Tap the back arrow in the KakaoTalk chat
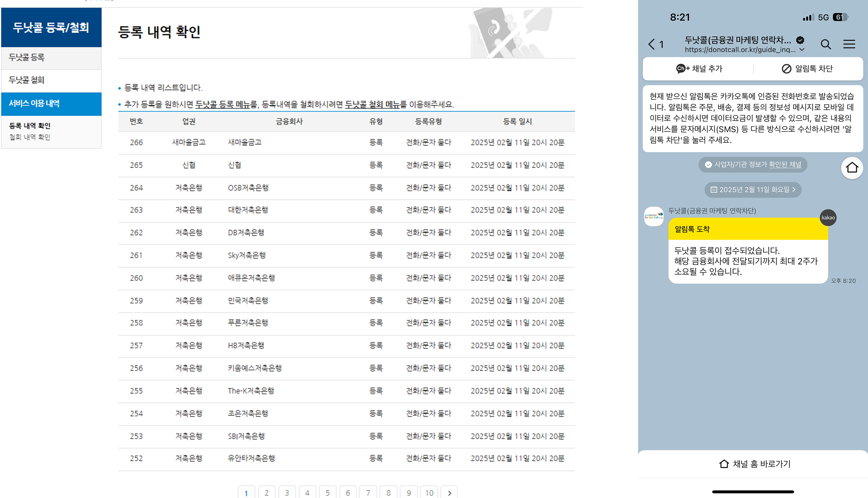This screenshot has width=868, height=498. pos(652,44)
